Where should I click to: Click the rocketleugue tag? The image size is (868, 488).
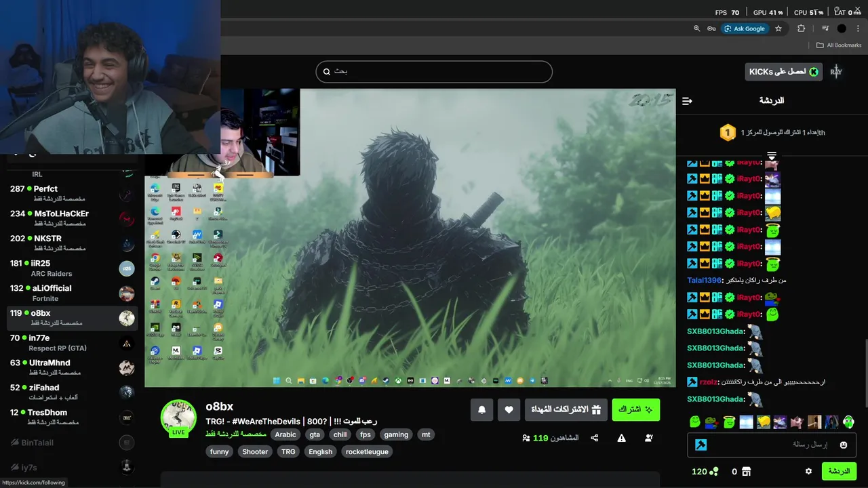coord(367,451)
